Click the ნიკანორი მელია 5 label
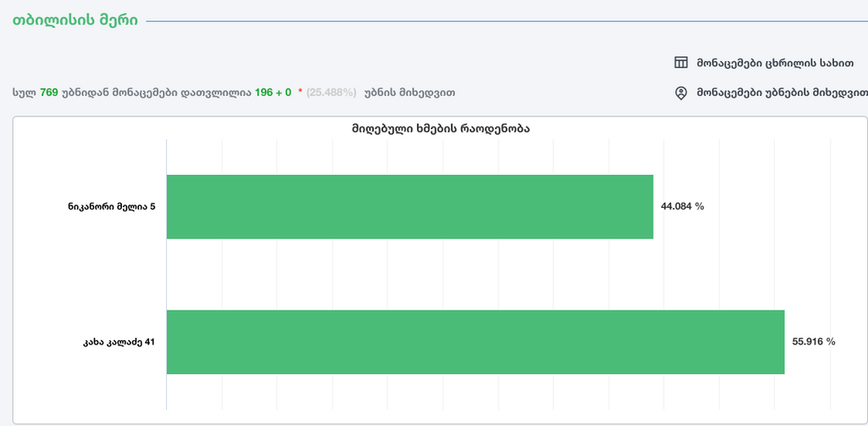This screenshot has width=868, height=426. pyautogui.click(x=112, y=206)
